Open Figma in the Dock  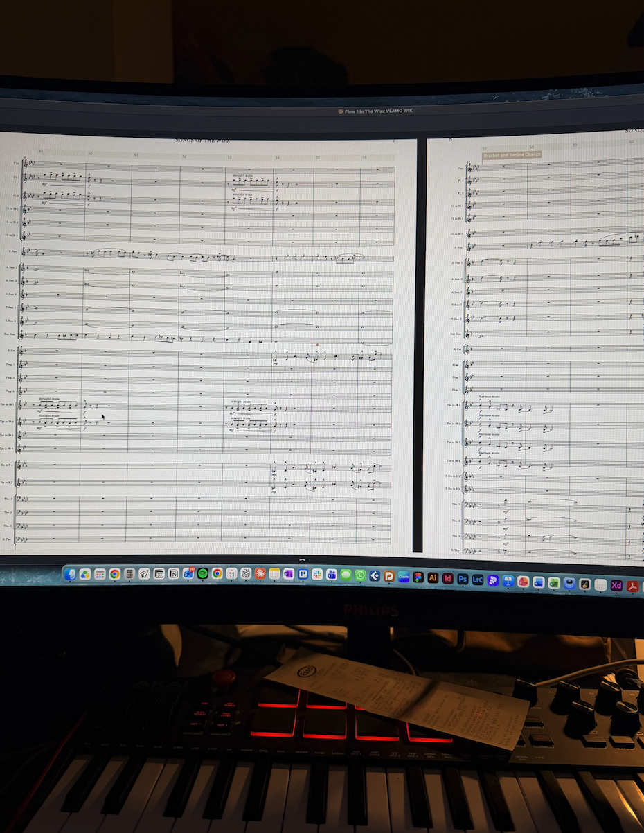[418, 577]
